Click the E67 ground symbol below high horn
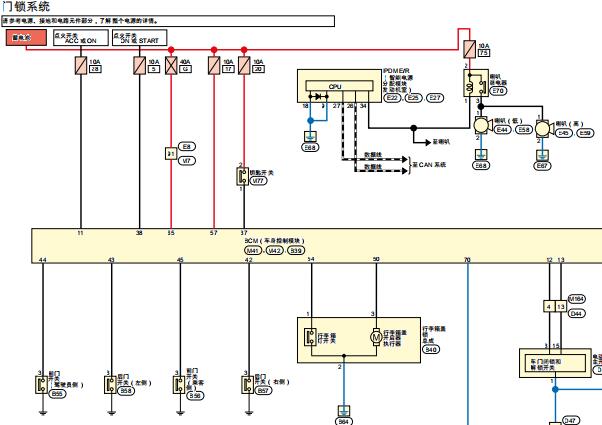Viewport: 602px width, 425px height. [542, 155]
